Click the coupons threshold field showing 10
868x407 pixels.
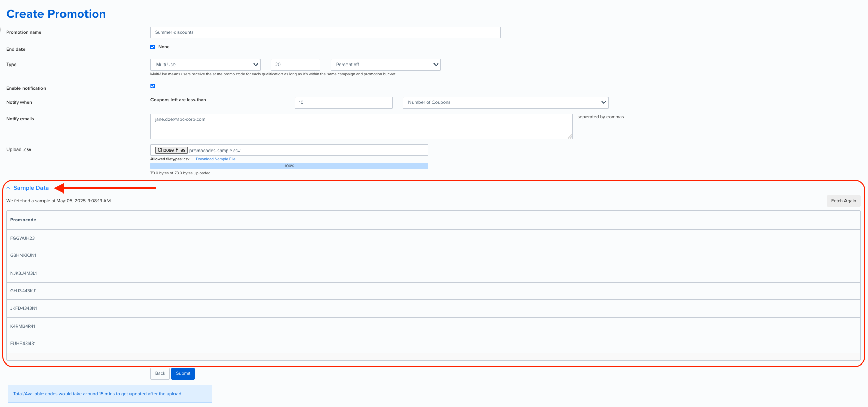point(343,102)
